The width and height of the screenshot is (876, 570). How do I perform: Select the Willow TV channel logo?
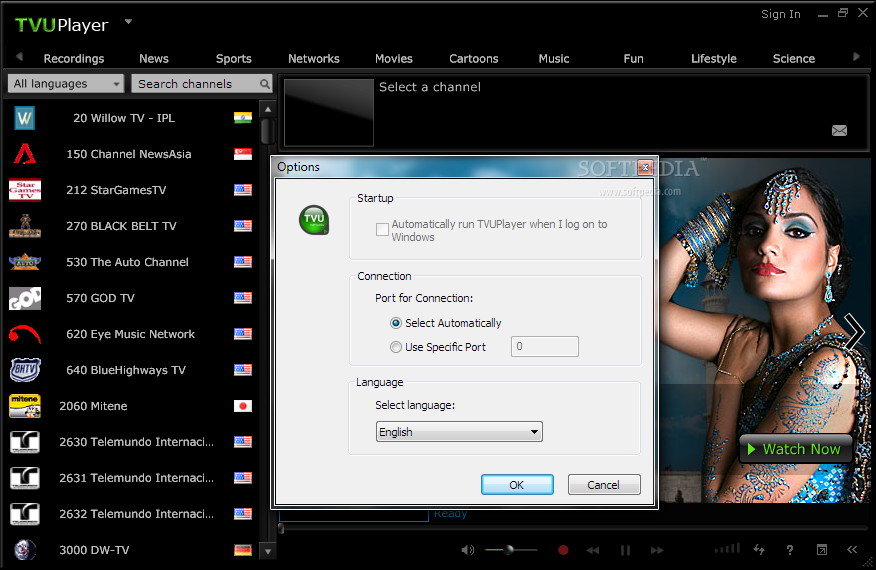[x=25, y=118]
